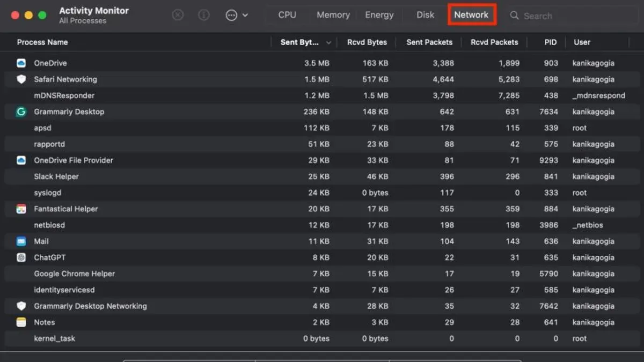Click PID 5790 value
Viewport: 644px width, 362px height.
549,274
